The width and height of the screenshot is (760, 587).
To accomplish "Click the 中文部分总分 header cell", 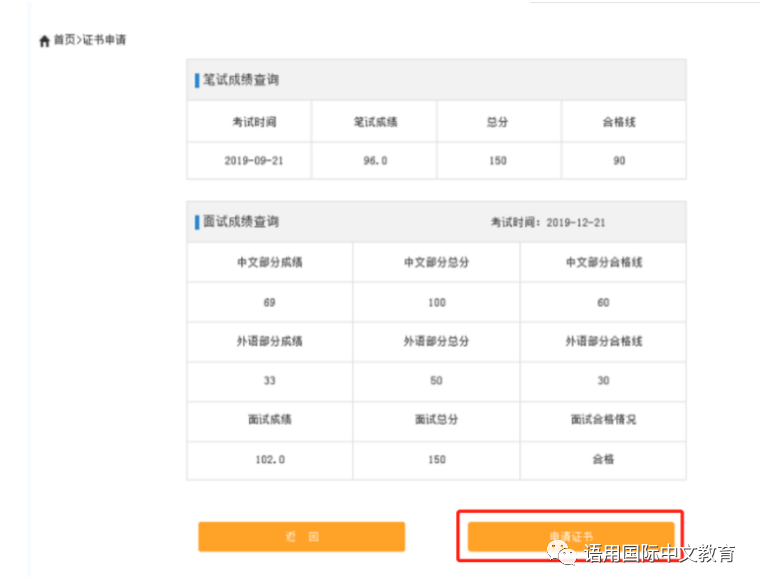I will click(x=436, y=262).
